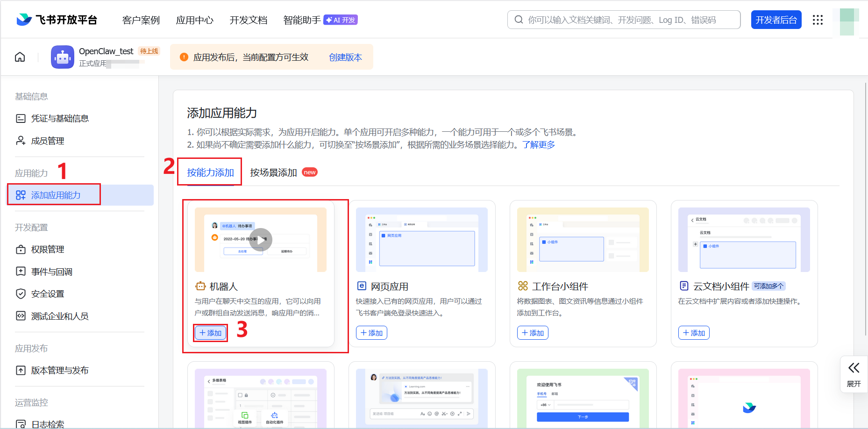868x429 pixels.
Task: Open 客户案例 in top navigation
Action: [141, 20]
